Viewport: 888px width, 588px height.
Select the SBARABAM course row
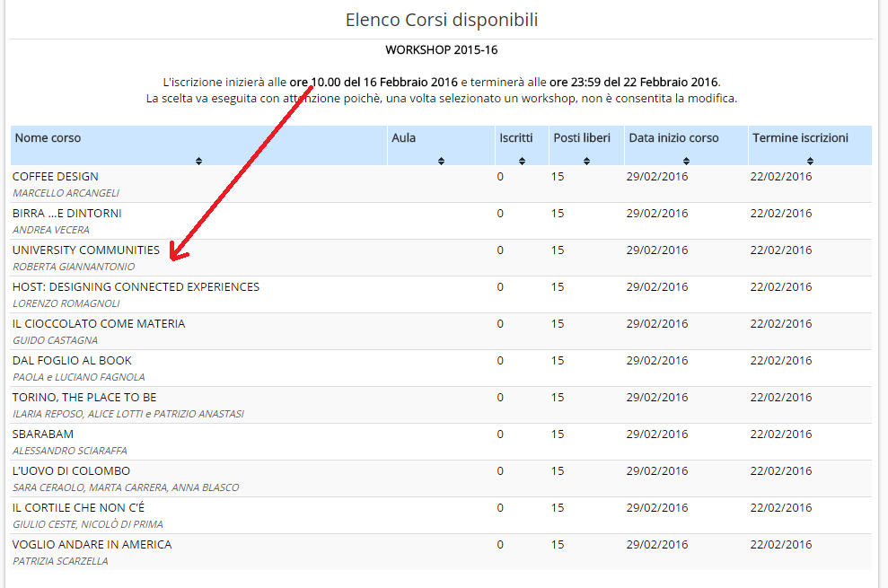tap(44, 434)
